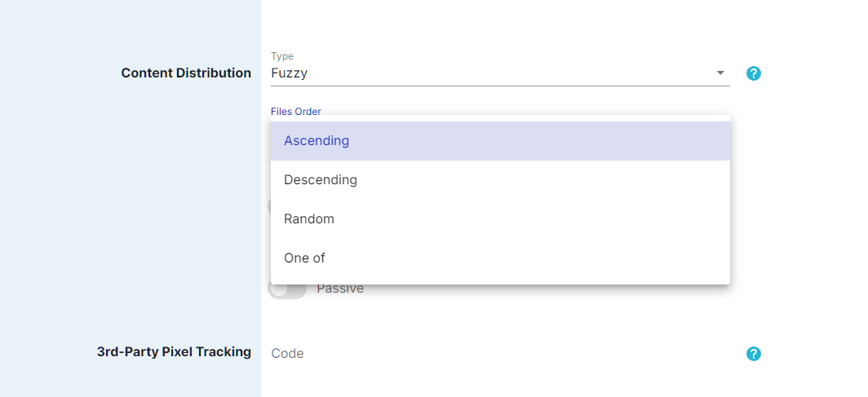Select Ascending files order

500,141
